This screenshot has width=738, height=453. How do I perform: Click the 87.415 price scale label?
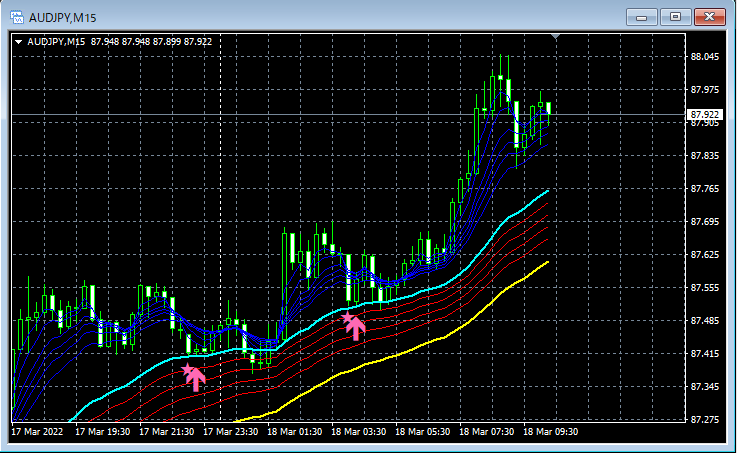pyautogui.click(x=705, y=353)
